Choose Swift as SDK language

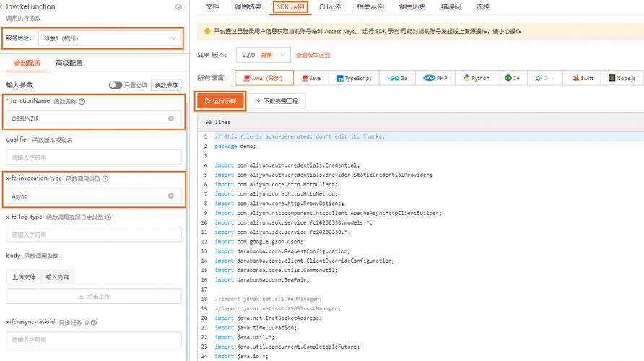[582, 78]
